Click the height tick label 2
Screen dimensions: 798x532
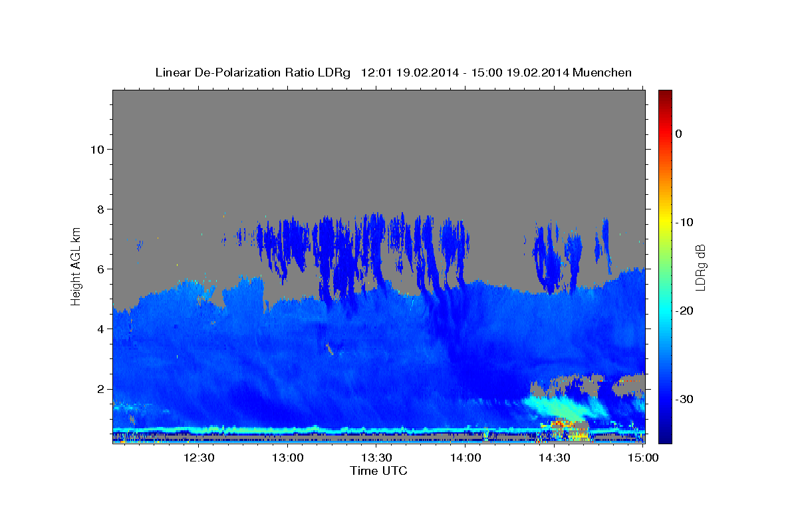(100, 388)
